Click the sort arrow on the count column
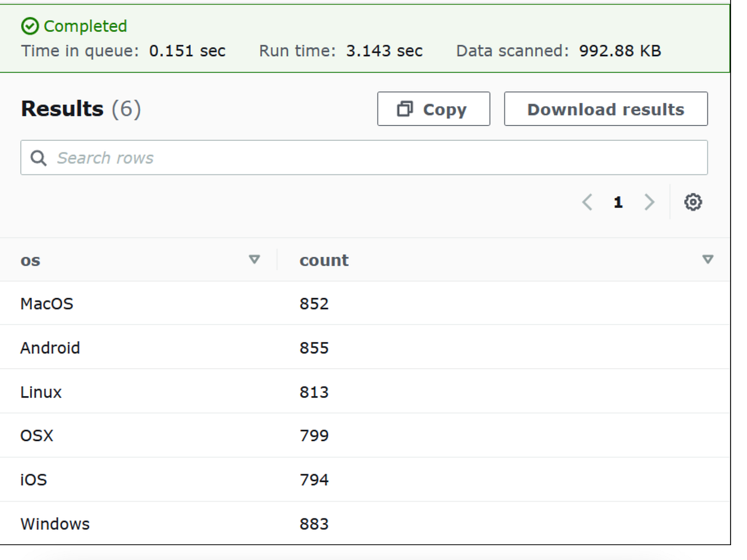 [x=708, y=259]
